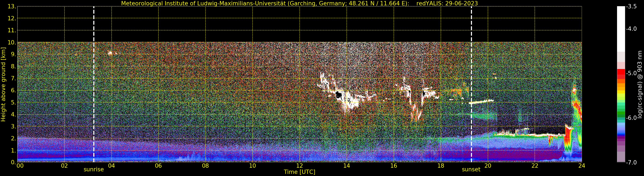Click the '02' time tick label
Screen dimensions: 644x176
(64, 166)
